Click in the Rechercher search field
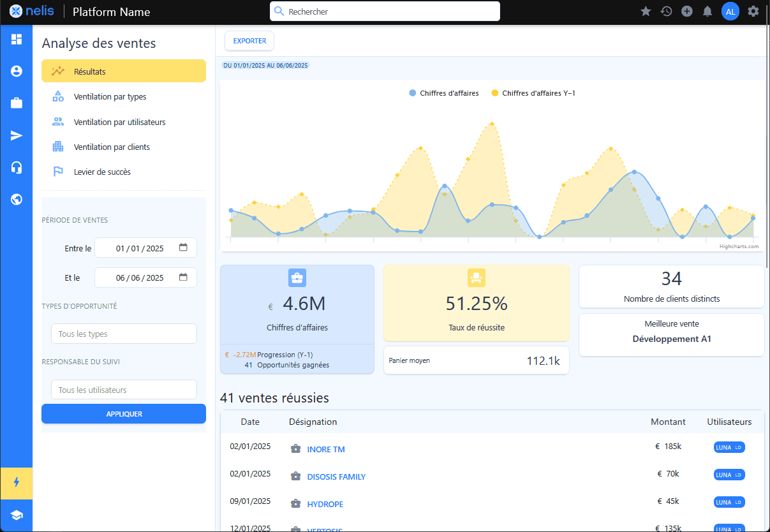 385,11
